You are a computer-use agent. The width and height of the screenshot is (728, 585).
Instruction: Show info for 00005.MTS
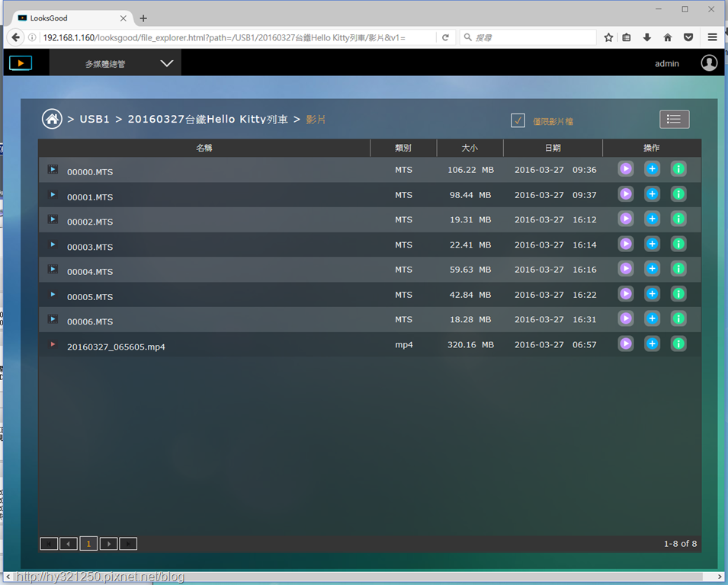[678, 294]
